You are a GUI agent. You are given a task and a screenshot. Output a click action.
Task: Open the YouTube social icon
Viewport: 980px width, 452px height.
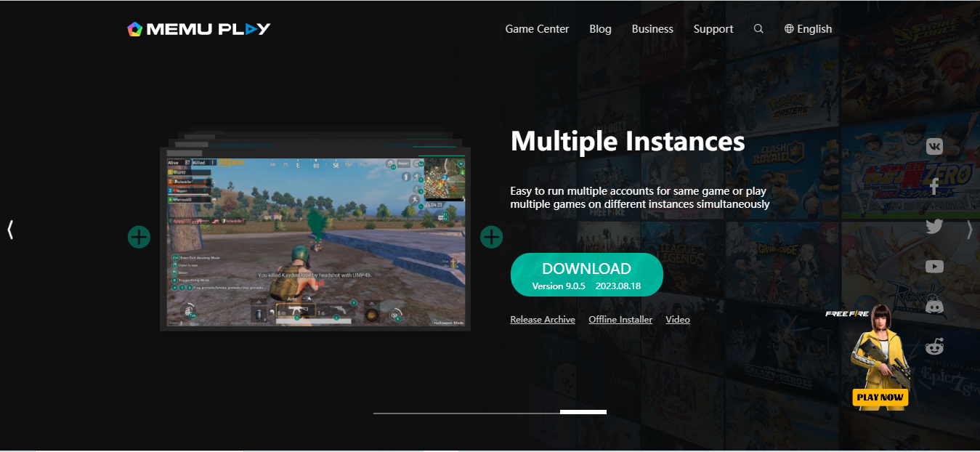pos(934,267)
